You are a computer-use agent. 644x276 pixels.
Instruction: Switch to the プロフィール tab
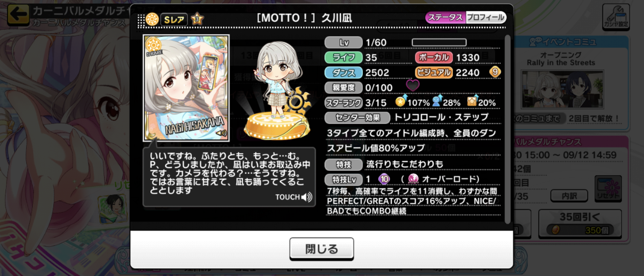click(486, 18)
